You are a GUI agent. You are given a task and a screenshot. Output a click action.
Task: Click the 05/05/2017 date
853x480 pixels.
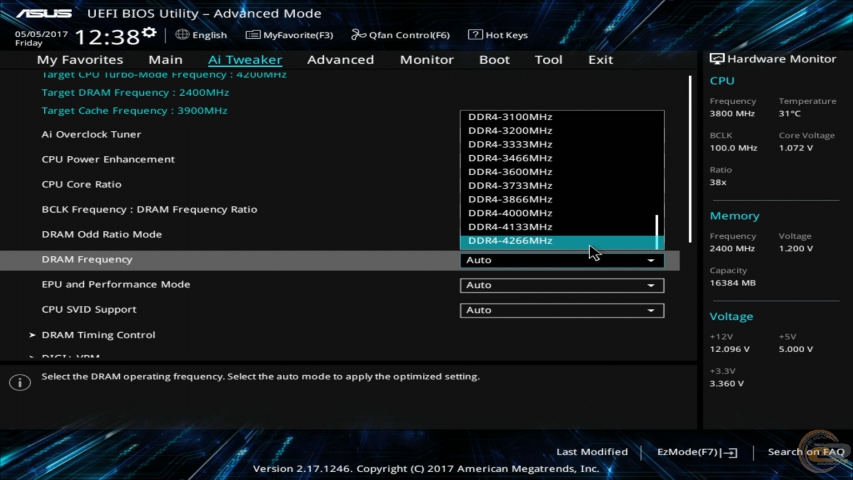coord(41,34)
